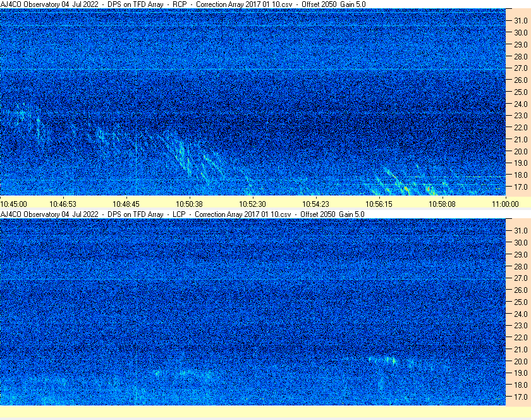Click the 26.0 frequency label on LCP plot
The height and width of the screenshot is (420, 531).
coord(521,290)
